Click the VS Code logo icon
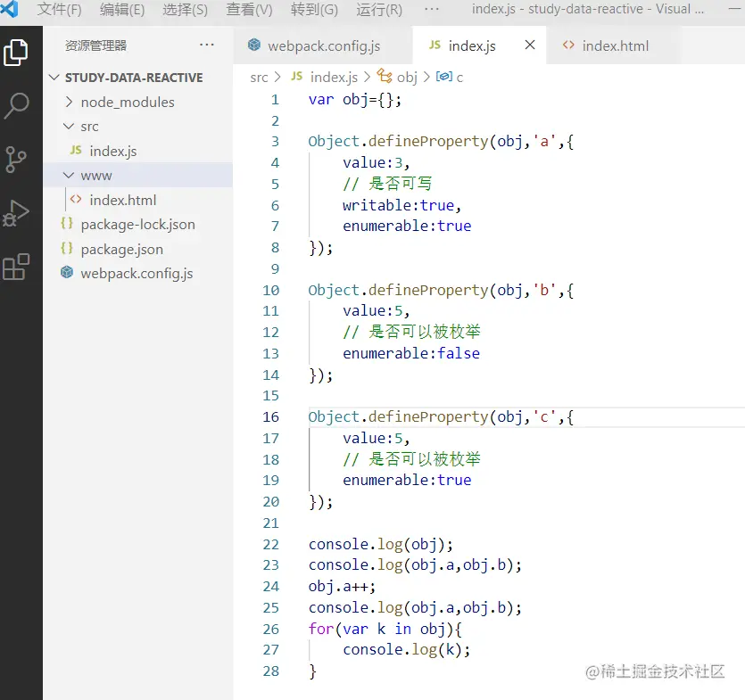 click(9, 9)
